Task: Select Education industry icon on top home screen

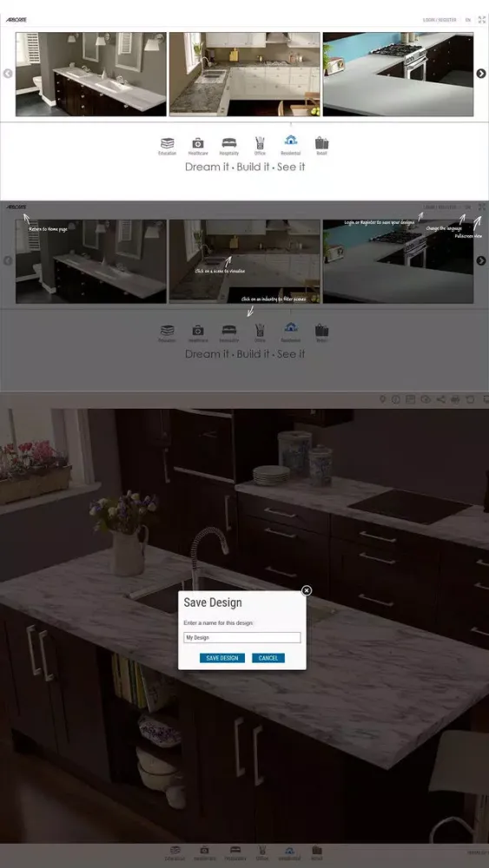Action: (x=168, y=143)
